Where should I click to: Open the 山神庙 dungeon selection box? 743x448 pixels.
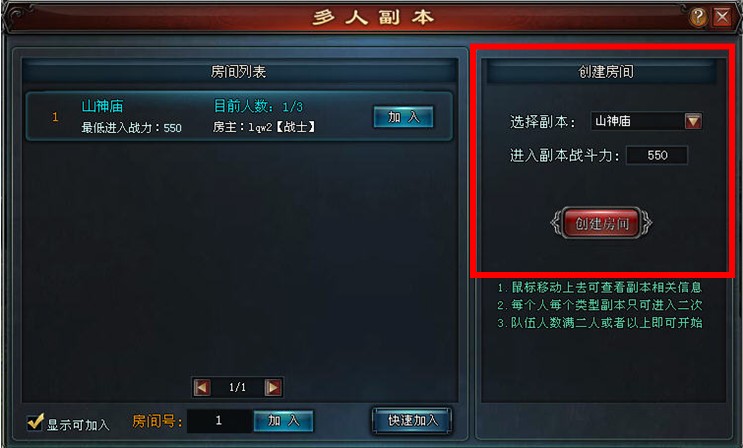(646, 121)
